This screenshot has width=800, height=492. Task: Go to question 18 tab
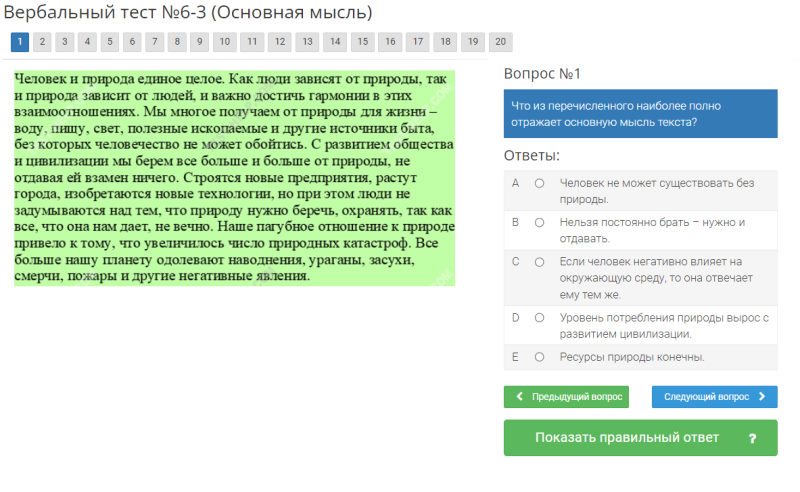[x=445, y=42]
